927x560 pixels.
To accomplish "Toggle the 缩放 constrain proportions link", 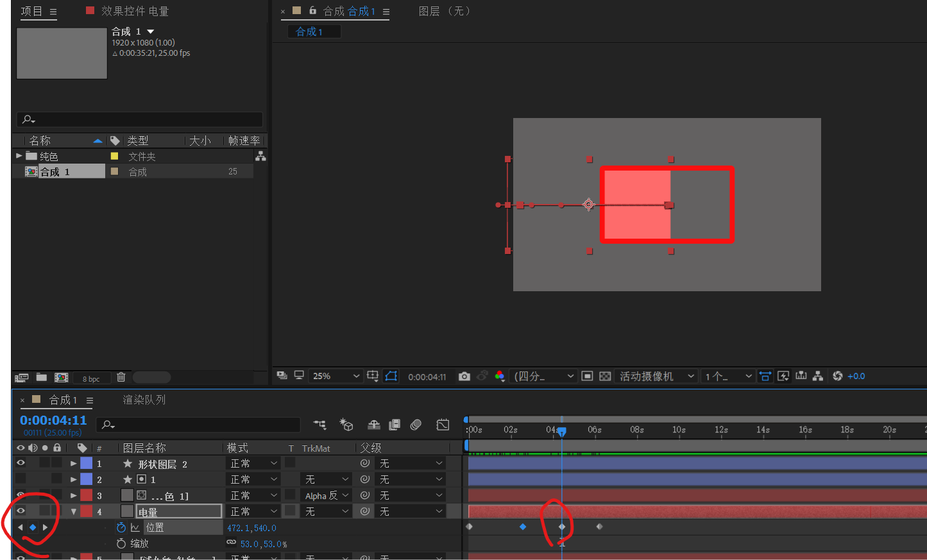I will pyautogui.click(x=232, y=543).
